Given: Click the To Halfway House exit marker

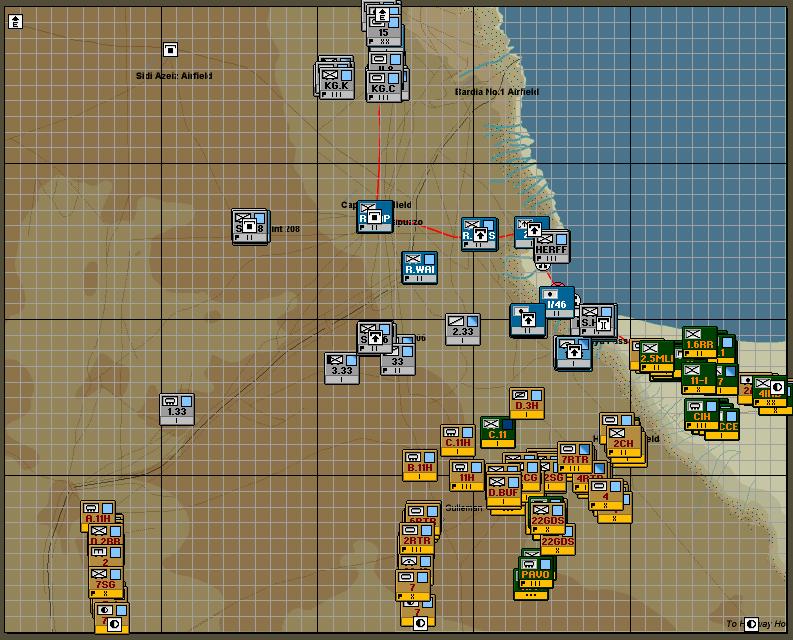Looking at the screenshot, I should point(751,624).
